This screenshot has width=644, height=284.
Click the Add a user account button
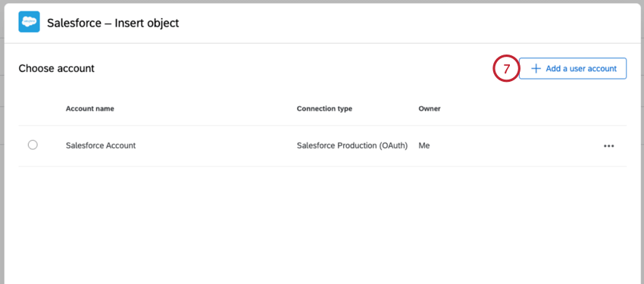(573, 68)
